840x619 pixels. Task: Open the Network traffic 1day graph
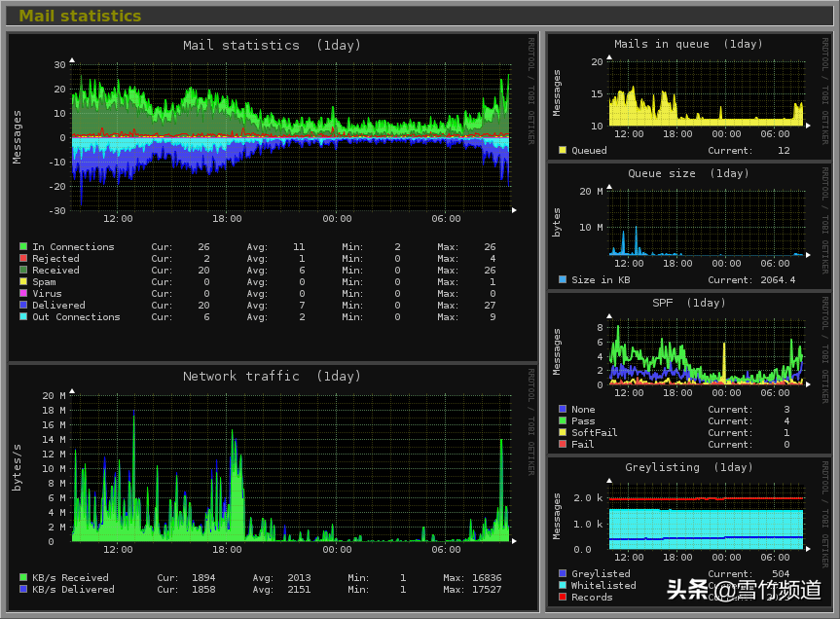pos(292,467)
